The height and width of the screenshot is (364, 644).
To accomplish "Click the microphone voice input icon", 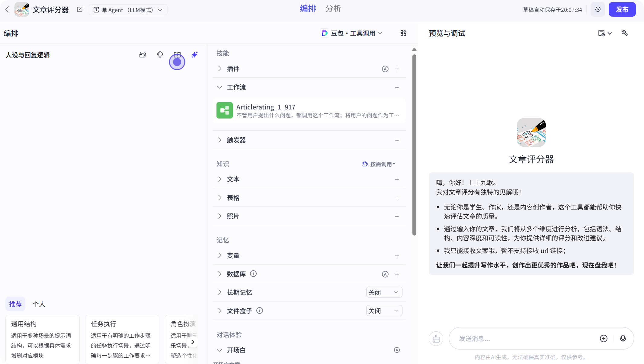I will click(x=623, y=339).
